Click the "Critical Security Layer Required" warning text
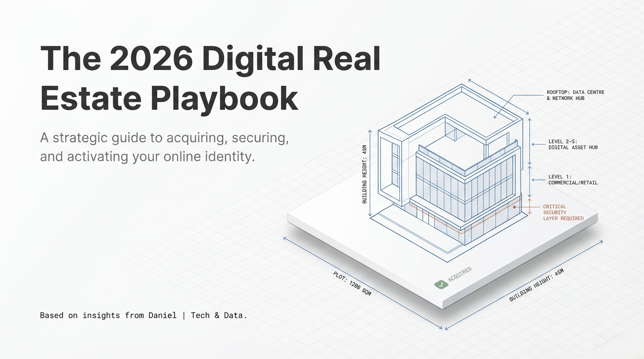This screenshot has width=644, height=359. pos(563,212)
